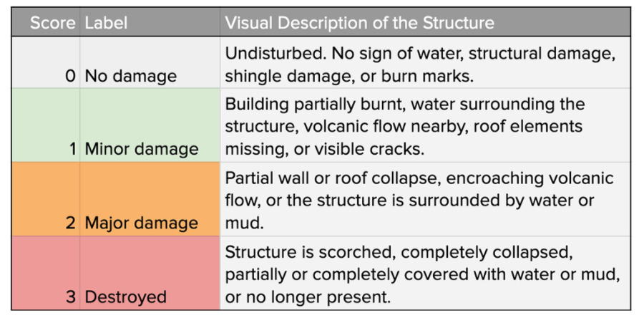644x318 pixels.
Task: Click the Minor damage label
Action: pyautogui.click(x=142, y=149)
